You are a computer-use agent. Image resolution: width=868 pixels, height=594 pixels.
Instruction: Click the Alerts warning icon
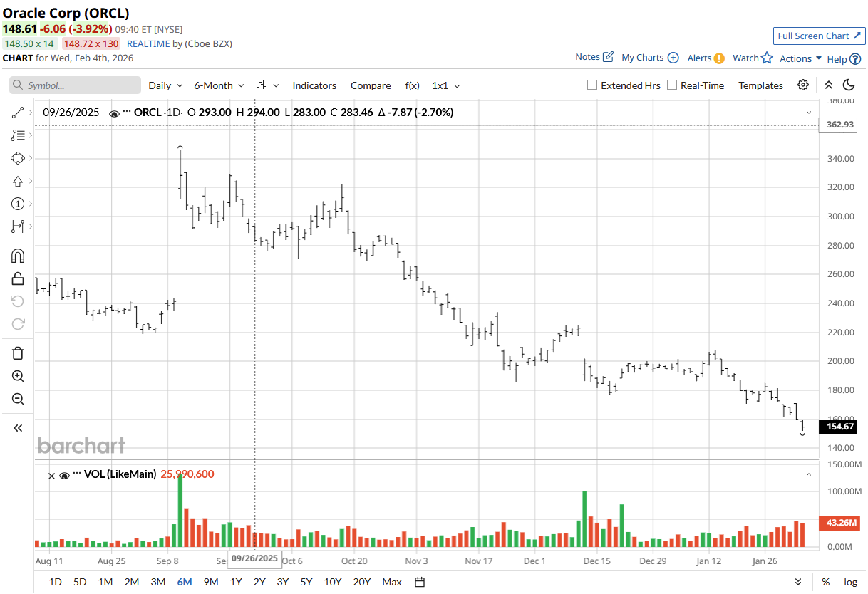(719, 58)
